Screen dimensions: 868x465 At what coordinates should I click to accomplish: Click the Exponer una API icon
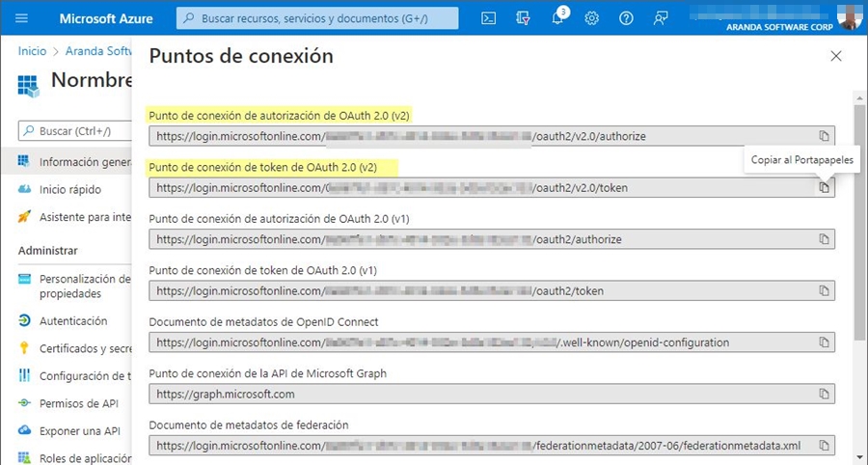(24, 430)
